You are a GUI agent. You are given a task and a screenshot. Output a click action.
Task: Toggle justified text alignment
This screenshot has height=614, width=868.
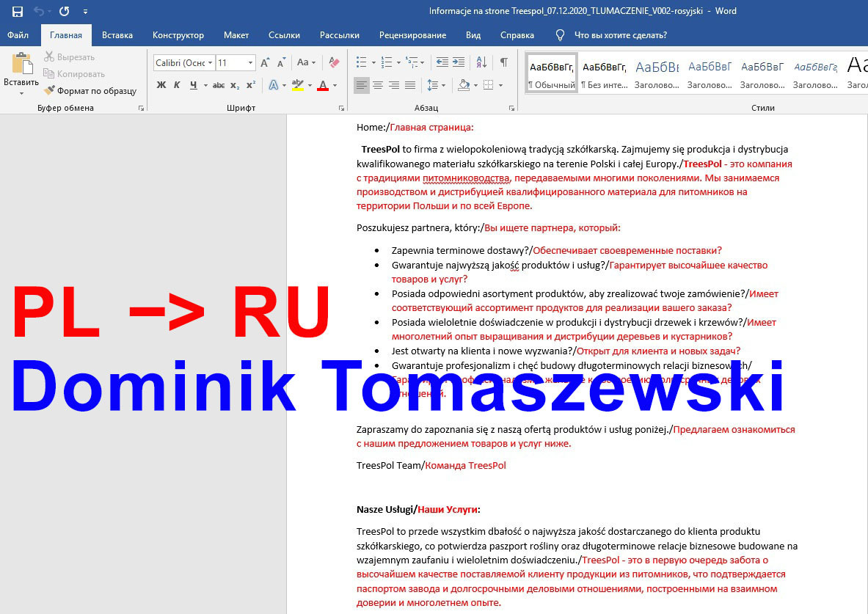click(409, 85)
